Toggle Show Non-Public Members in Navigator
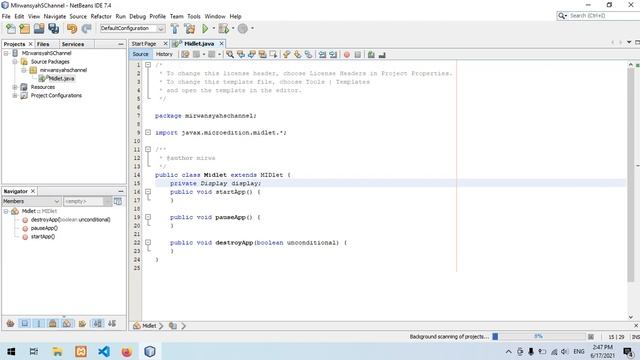Viewport: 640px width, 360px height. tap(53, 324)
